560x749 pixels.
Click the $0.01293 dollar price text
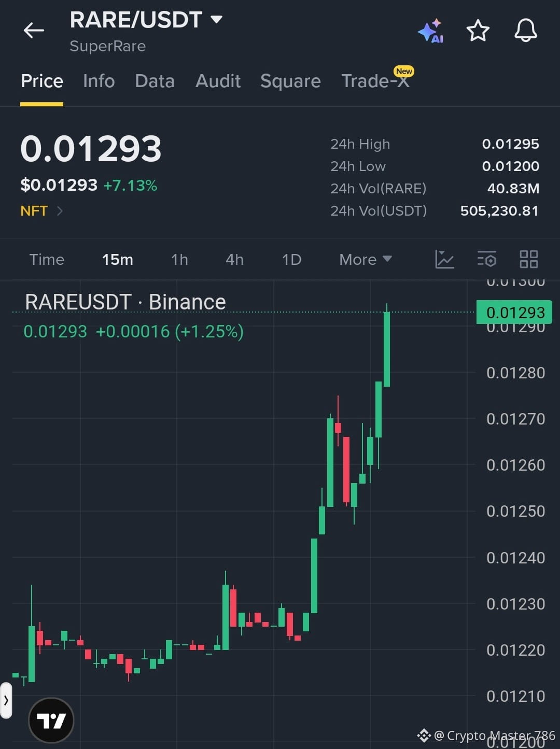59,185
